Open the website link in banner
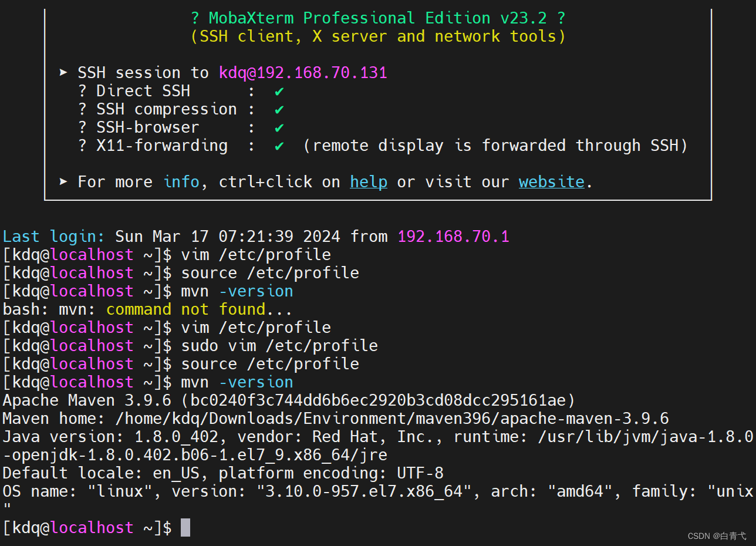 [x=552, y=182]
